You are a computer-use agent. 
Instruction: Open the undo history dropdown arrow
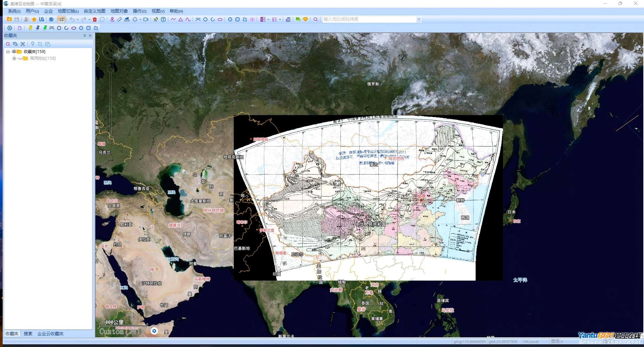coord(77,19)
